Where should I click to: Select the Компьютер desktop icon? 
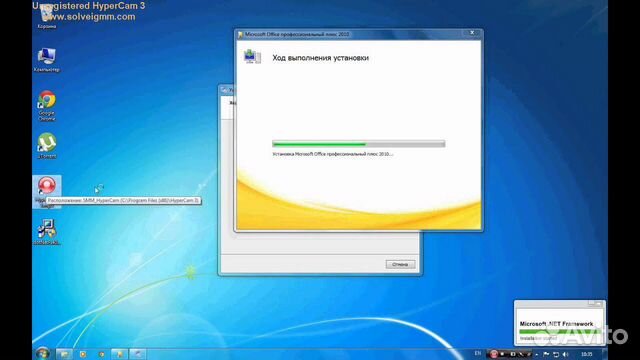click(x=47, y=60)
